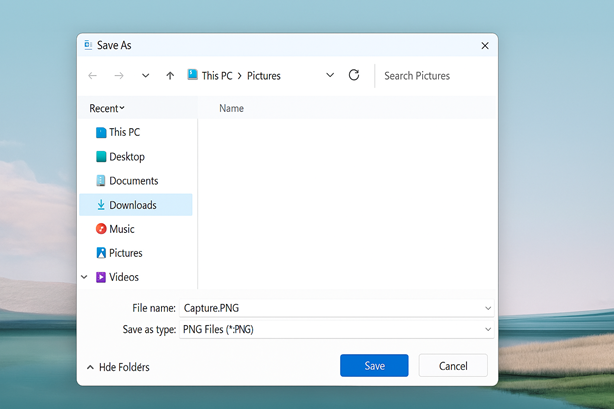The image size is (614, 409).
Task: Sort by the Name column header
Action: 231,108
